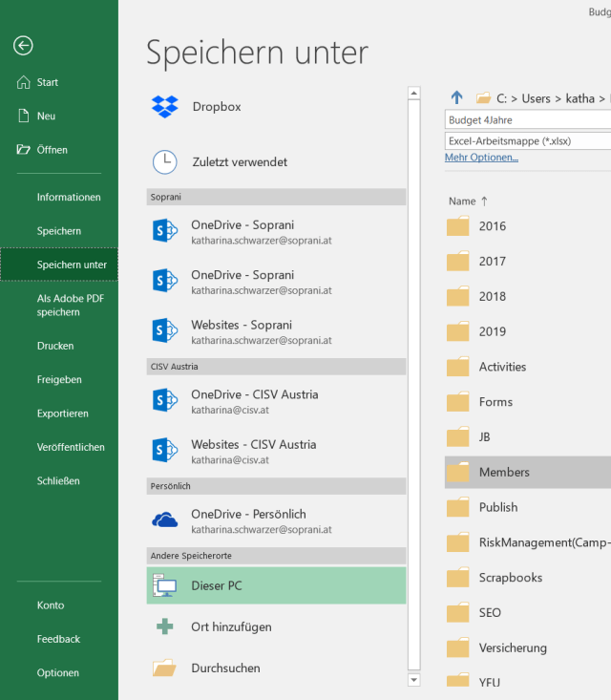Click the breadcrumb path folder icon
This screenshot has height=700, width=611.
(483, 97)
